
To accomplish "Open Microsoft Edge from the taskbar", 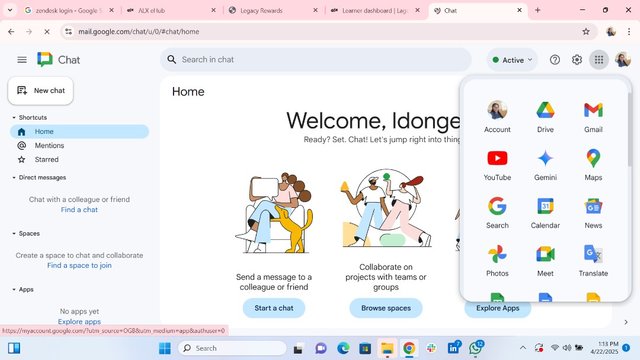I will click(x=343, y=348).
